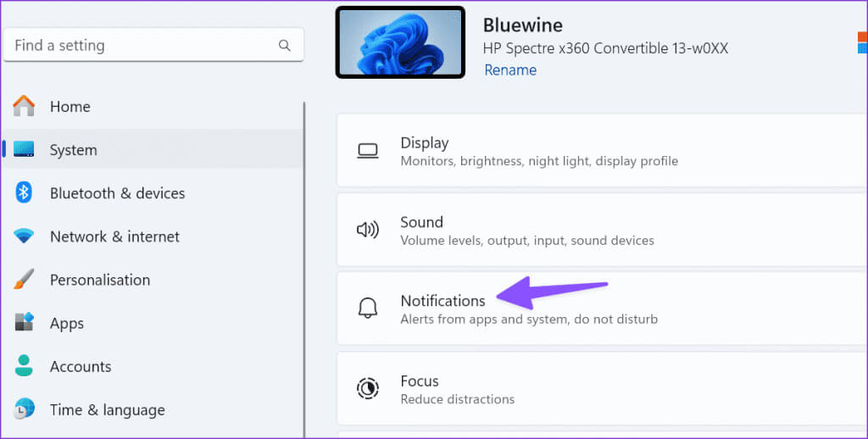Open the Home settings page
This screenshot has height=439, width=868.
click(153, 106)
